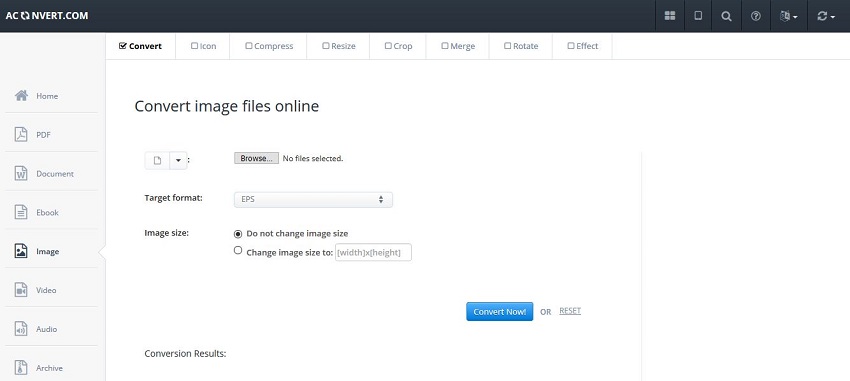Image resolution: width=850 pixels, height=381 pixels.
Task: Click the Convert Now! button
Action: (x=499, y=312)
